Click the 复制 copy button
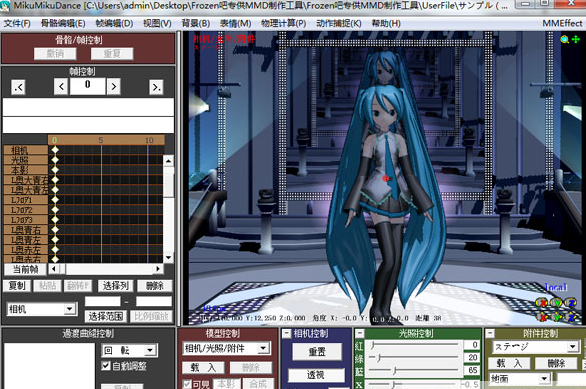 tap(16, 286)
